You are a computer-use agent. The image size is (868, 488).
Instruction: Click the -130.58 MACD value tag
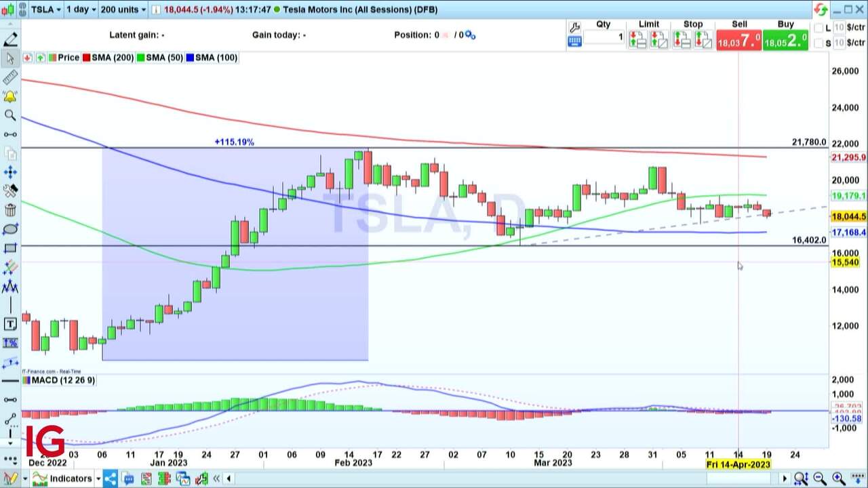coord(846,419)
